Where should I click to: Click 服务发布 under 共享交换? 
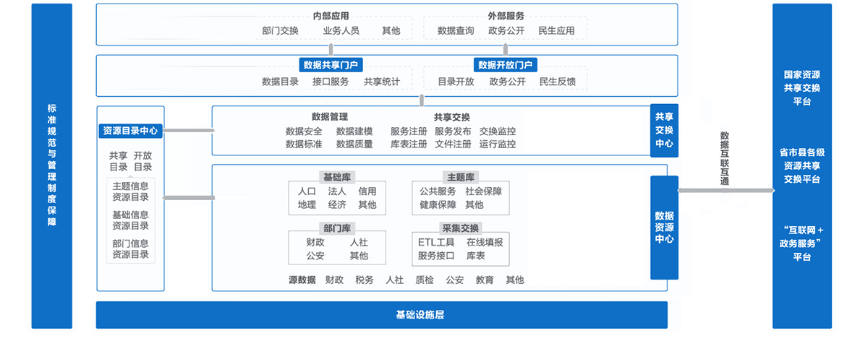453,131
